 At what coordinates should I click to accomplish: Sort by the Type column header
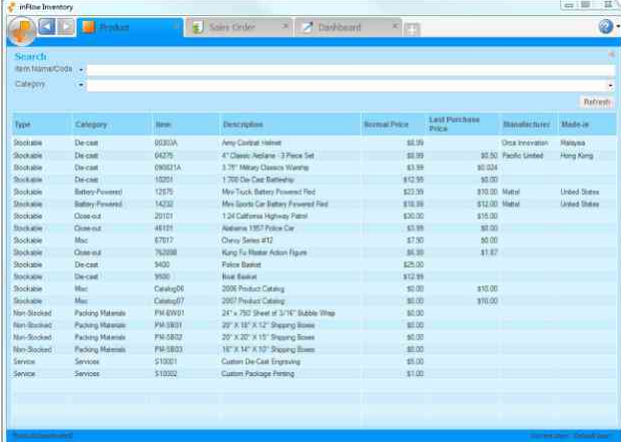pos(42,124)
